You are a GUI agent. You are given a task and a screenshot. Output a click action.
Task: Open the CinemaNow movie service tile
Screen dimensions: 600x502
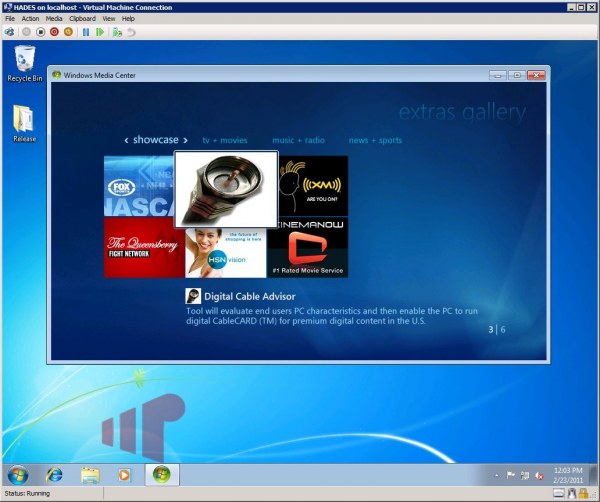pos(308,248)
